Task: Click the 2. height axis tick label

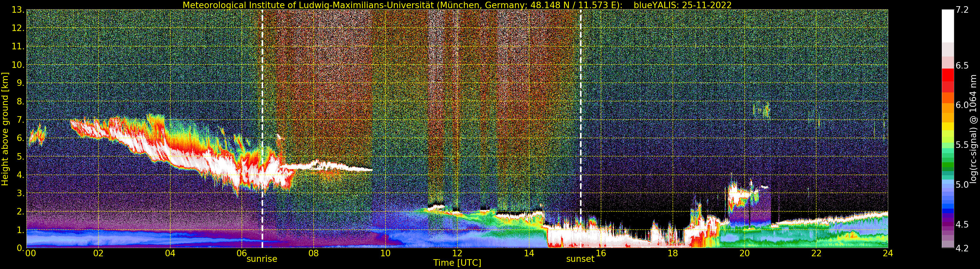Action: (x=21, y=212)
